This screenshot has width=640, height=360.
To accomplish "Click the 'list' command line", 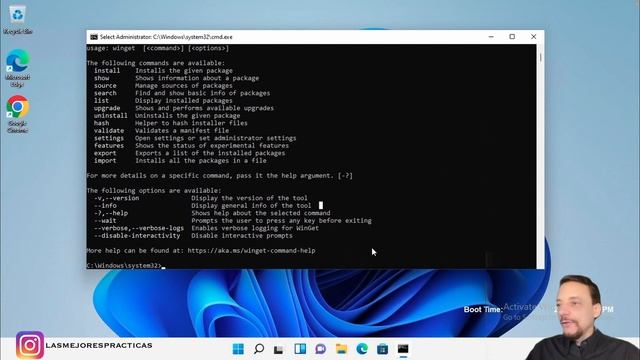I will [163, 100].
